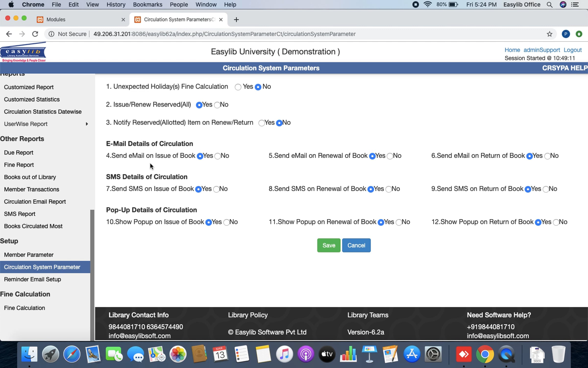This screenshot has width=588, height=368.
Task: Open the CRSYPA HELP link
Action: point(565,68)
